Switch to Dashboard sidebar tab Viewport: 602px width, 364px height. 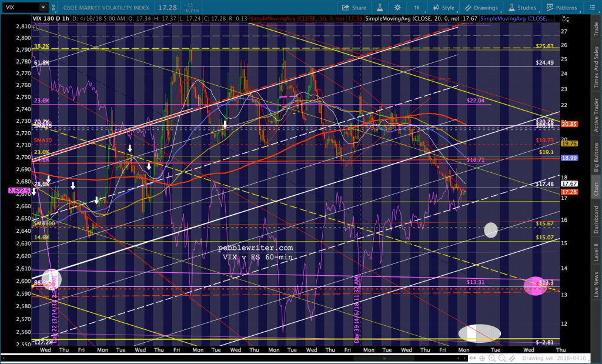(x=596, y=219)
